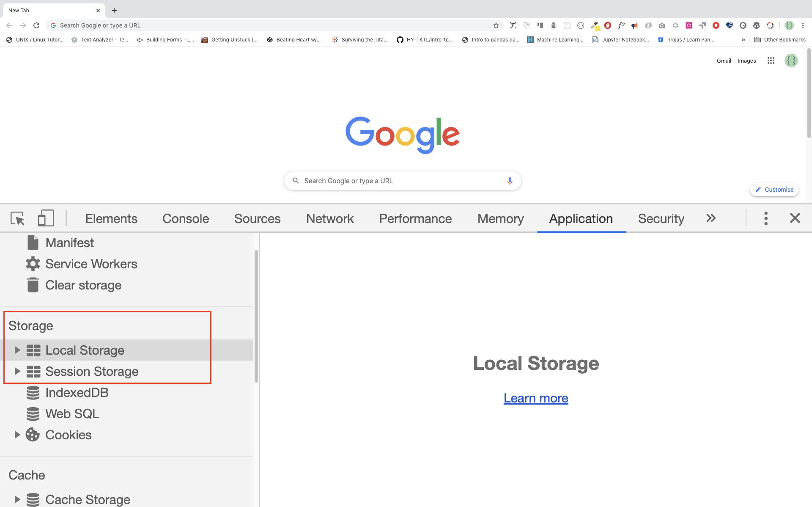Click the IndexedDB database icon
The width and height of the screenshot is (812, 507).
coord(33,392)
